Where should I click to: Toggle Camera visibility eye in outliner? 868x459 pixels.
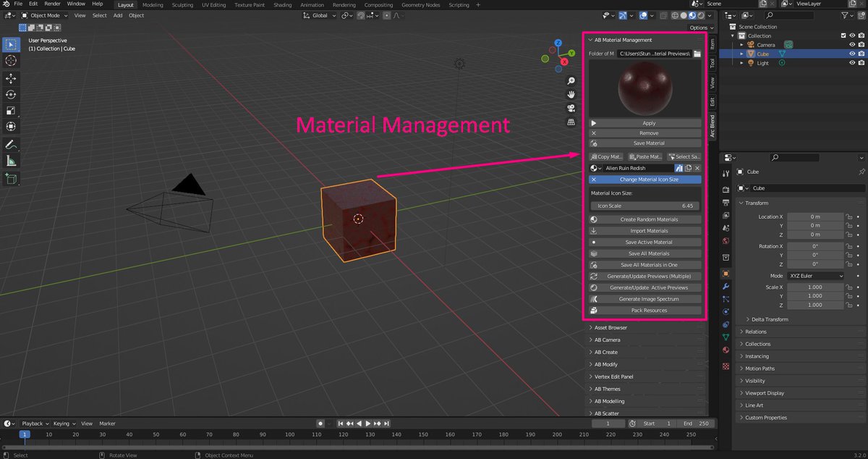pyautogui.click(x=852, y=45)
